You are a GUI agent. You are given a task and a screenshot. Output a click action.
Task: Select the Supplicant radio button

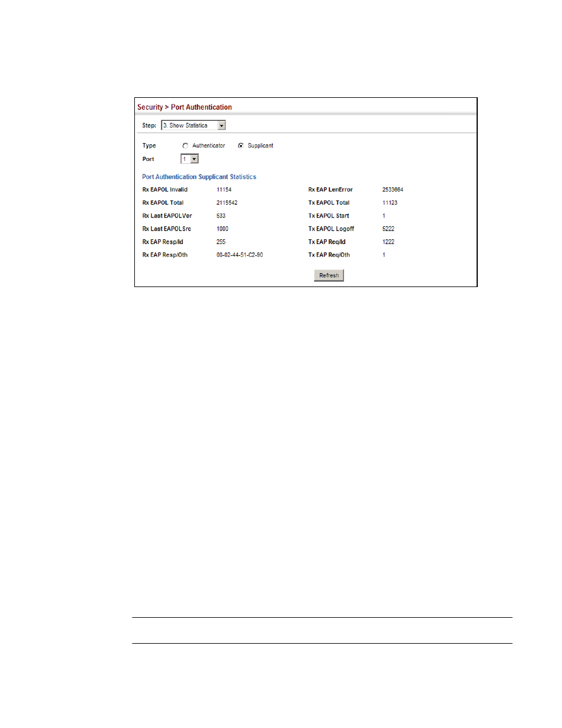pyautogui.click(x=240, y=146)
